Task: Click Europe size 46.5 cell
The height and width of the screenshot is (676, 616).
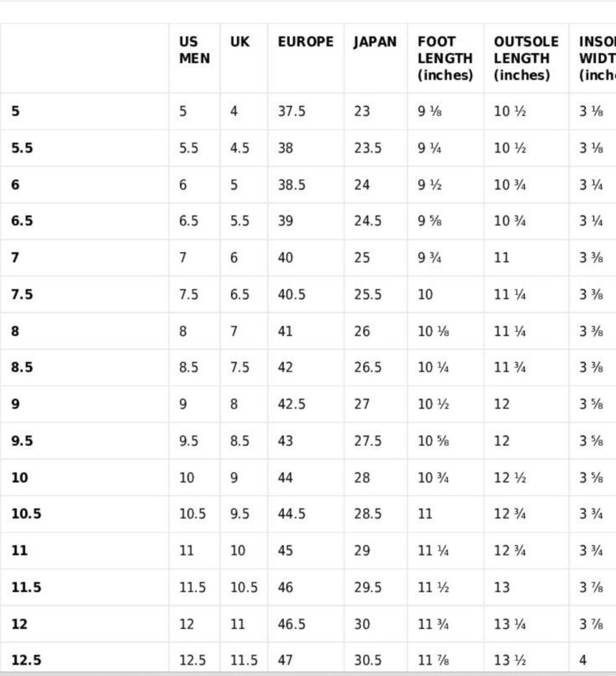Action: pos(292,624)
